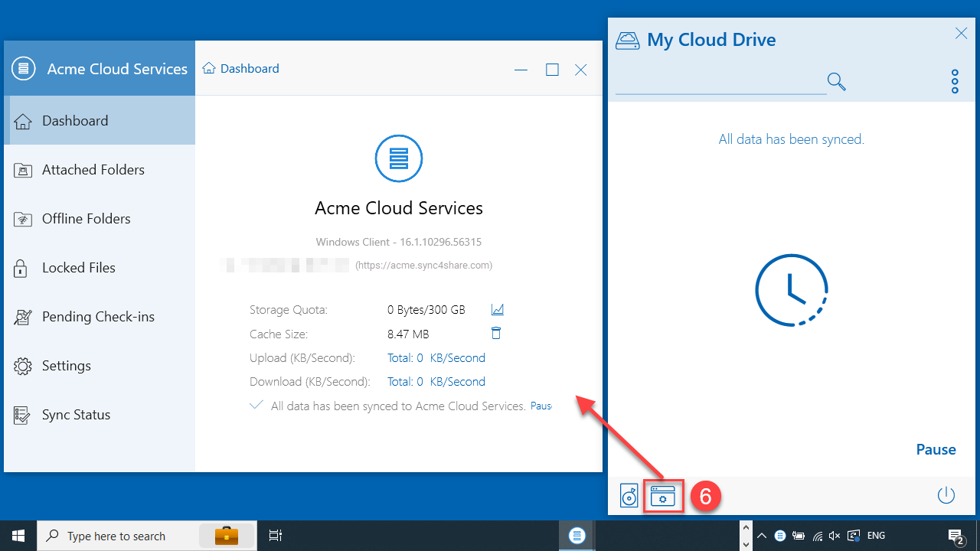
Task: Open Pending Check-ins section
Action: point(100,317)
